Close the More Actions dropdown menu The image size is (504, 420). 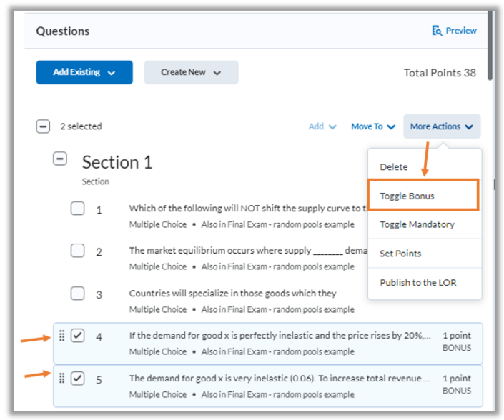(441, 126)
